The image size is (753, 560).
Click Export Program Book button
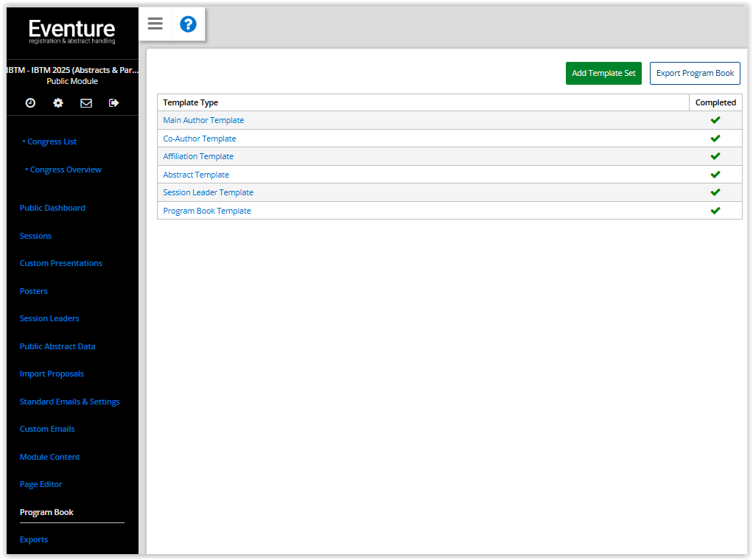695,74
